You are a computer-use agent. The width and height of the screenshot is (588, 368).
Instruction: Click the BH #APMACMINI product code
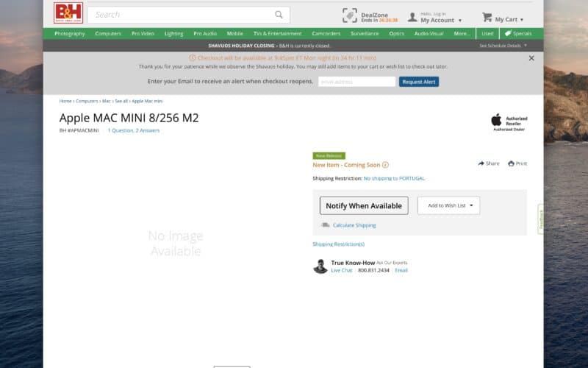(x=79, y=130)
